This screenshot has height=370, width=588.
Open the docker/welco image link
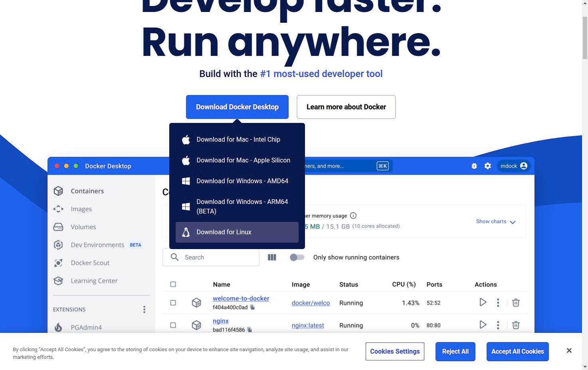pos(311,303)
